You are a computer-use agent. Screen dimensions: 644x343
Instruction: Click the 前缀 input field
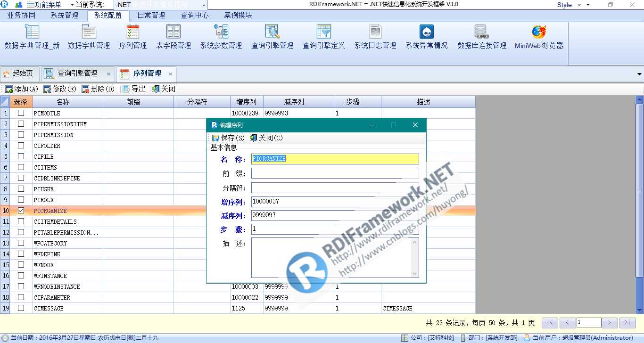tap(335, 173)
